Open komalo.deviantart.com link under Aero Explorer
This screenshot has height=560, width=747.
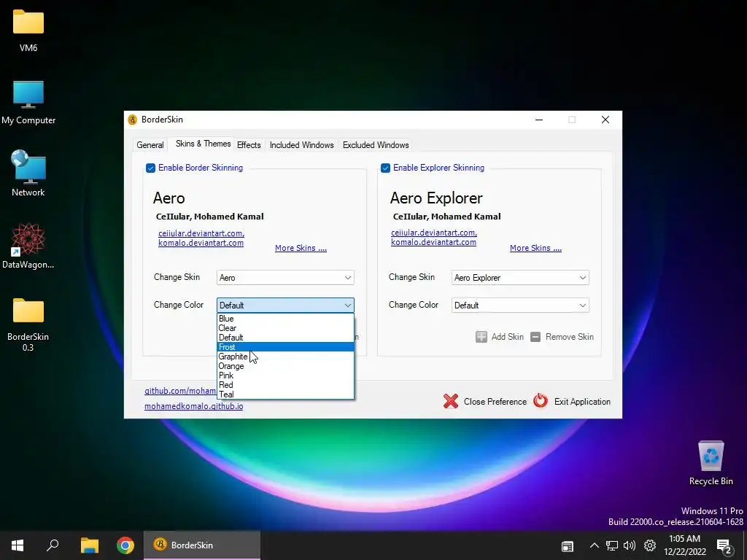(433, 242)
